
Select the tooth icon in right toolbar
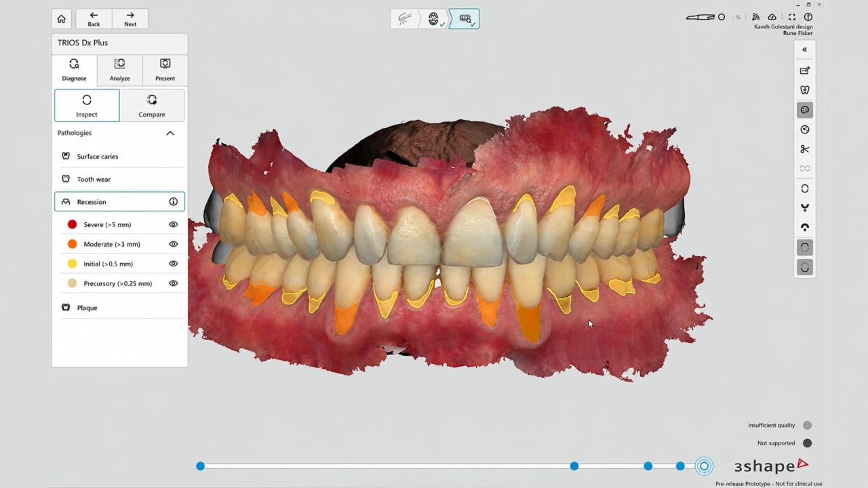(805, 90)
